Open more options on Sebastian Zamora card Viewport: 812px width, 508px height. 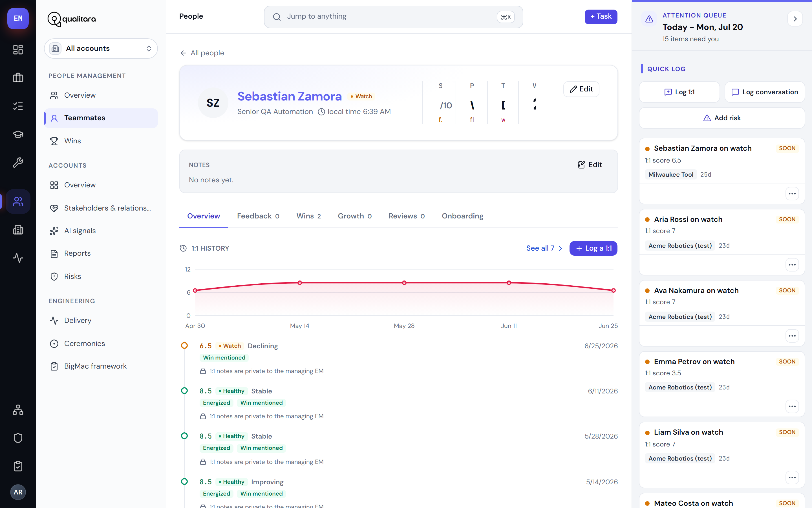tap(792, 194)
